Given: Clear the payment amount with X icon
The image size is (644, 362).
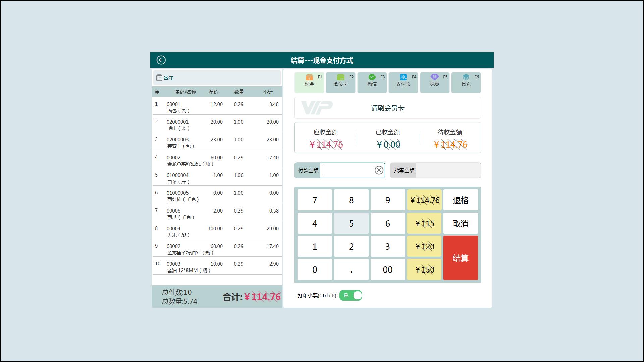Looking at the screenshot, I should pyautogui.click(x=379, y=170).
